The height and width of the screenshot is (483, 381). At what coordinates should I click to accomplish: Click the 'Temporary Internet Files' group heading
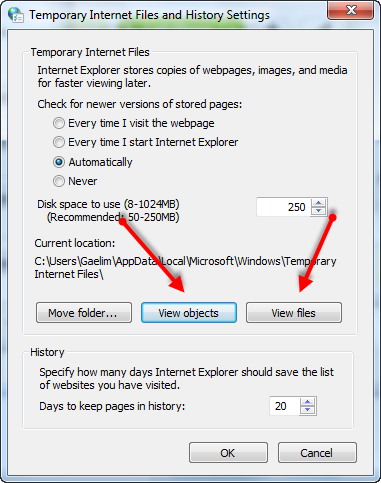[x=90, y=52]
